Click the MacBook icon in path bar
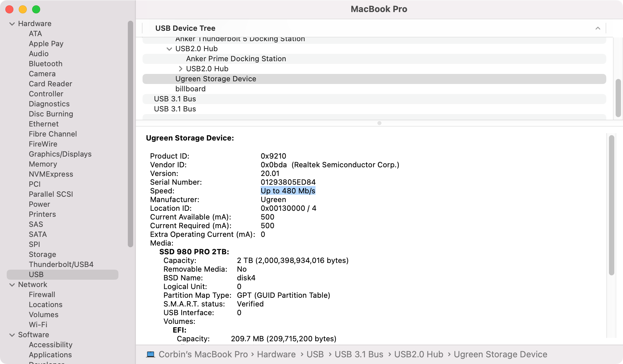Viewport: 623px width, 364px height. point(151,354)
